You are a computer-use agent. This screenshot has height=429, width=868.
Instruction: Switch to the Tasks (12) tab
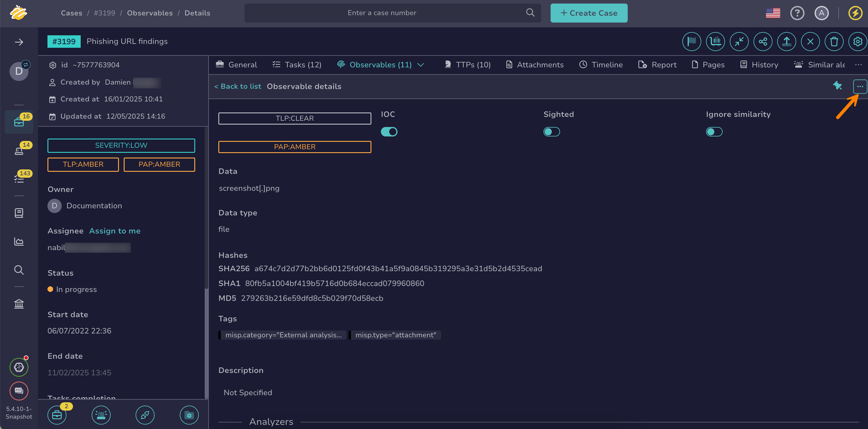pos(297,65)
